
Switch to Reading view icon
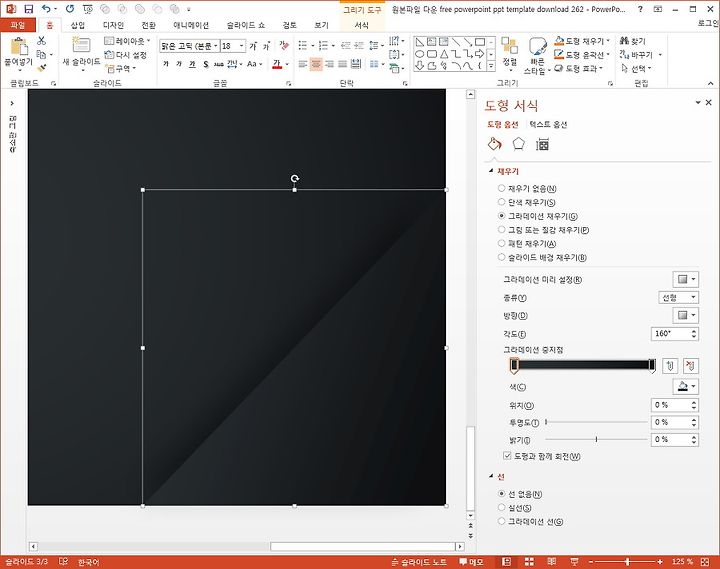pyautogui.click(x=551, y=562)
